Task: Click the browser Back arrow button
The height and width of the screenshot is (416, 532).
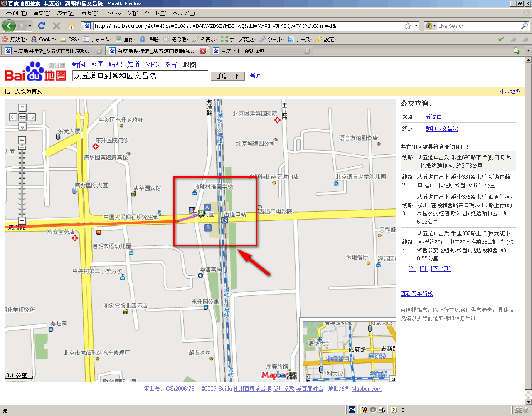Action: click(9, 26)
